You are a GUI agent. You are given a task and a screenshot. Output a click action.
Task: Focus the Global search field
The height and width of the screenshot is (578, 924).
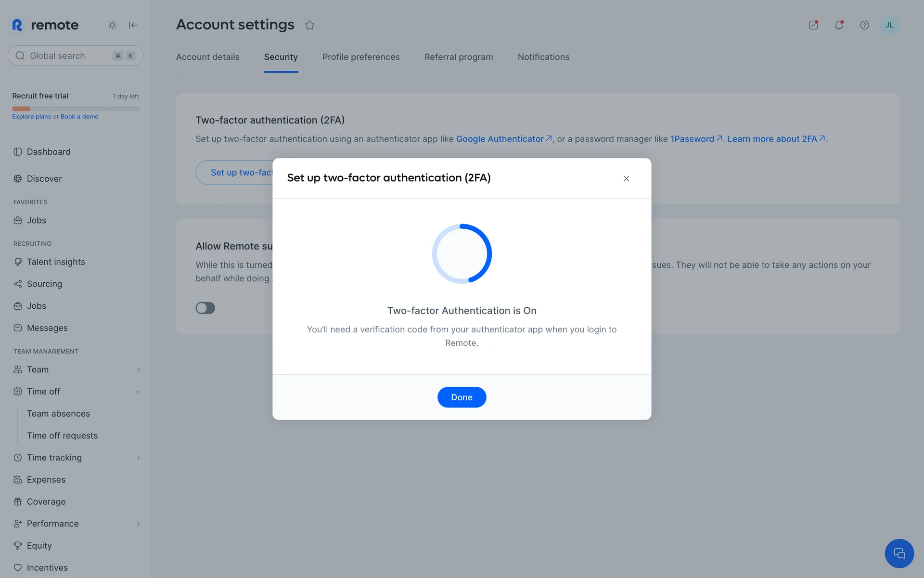[x=67, y=56]
